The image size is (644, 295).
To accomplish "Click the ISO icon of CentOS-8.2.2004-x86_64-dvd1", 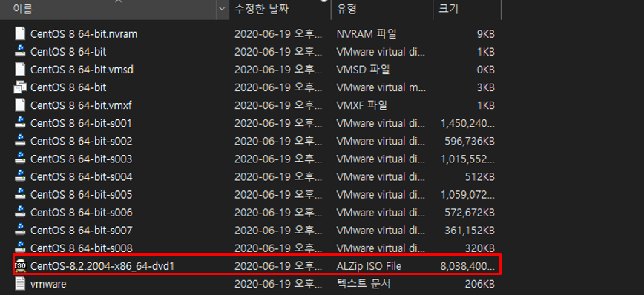I will 20,266.
